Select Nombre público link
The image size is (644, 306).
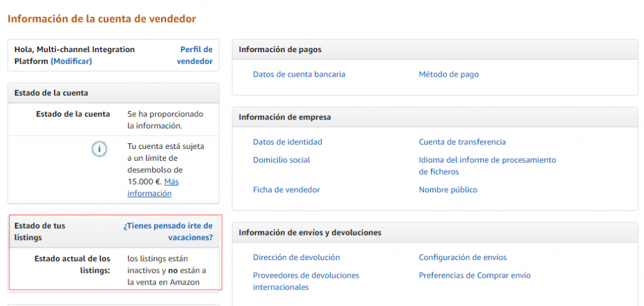point(448,190)
